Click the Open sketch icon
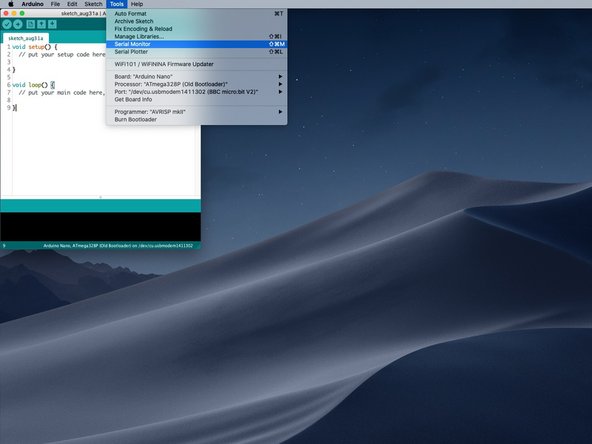The width and height of the screenshot is (592, 444). (x=41, y=24)
